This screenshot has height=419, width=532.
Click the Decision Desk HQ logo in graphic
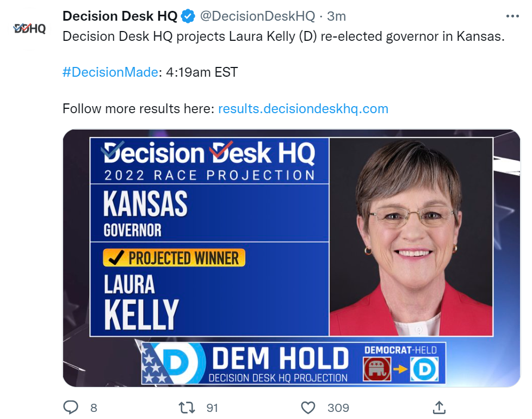209,152
